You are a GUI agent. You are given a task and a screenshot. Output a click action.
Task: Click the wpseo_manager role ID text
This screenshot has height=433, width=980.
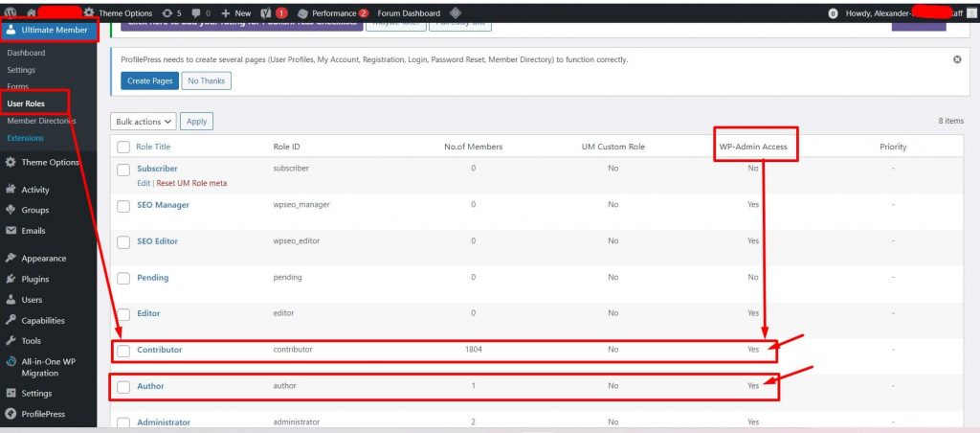[x=301, y=205]
